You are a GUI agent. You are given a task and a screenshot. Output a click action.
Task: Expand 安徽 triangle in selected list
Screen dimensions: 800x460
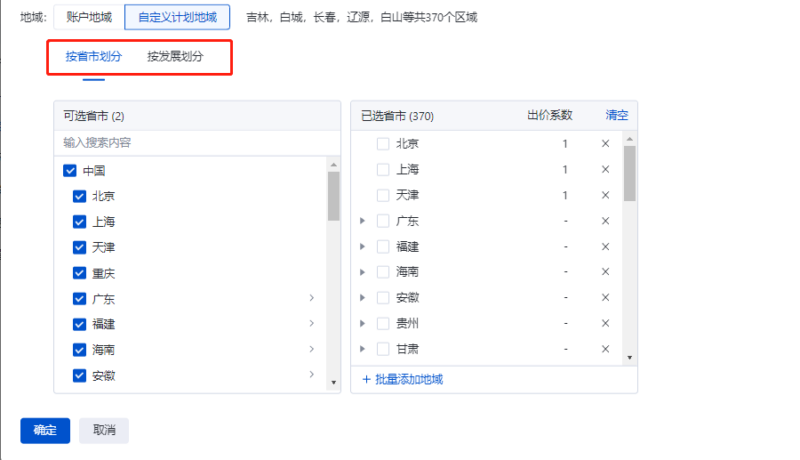click(x=362, y=297)
